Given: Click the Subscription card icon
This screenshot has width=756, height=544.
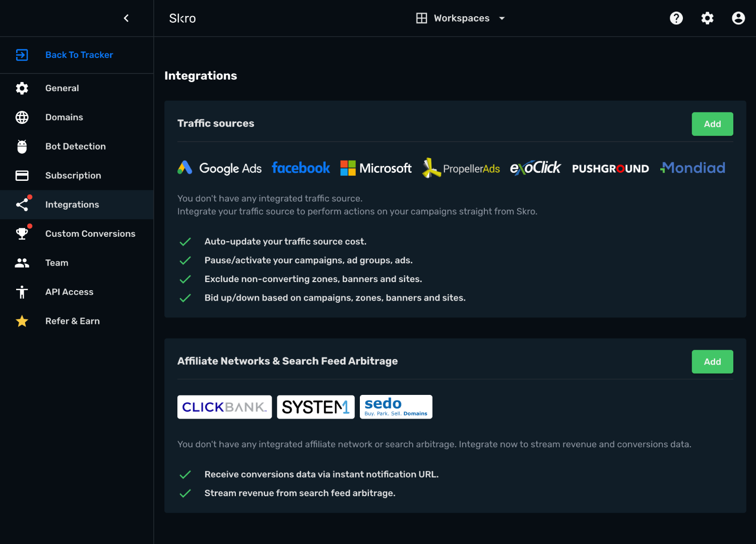Looking at the screenshot, I should tap(22, 176).
